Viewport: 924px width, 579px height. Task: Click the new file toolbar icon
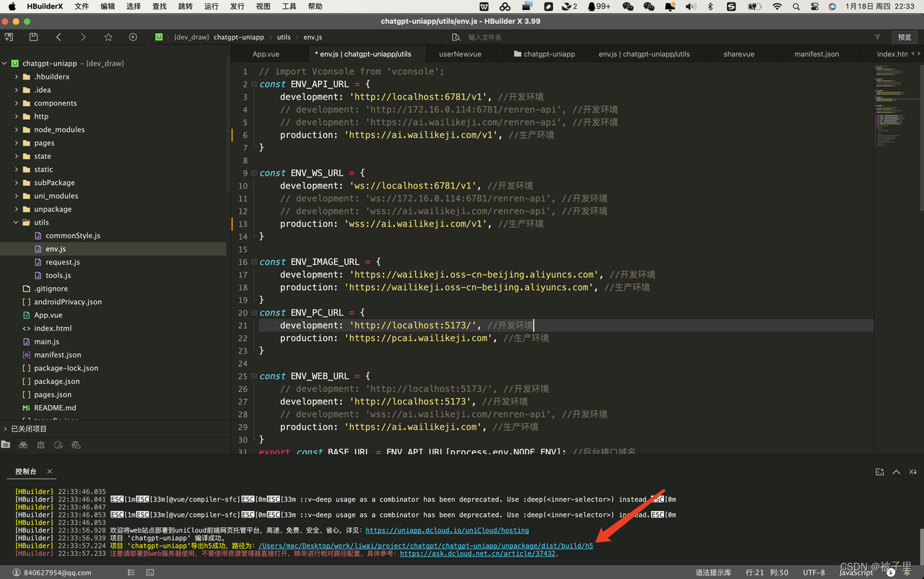[9, 37]
